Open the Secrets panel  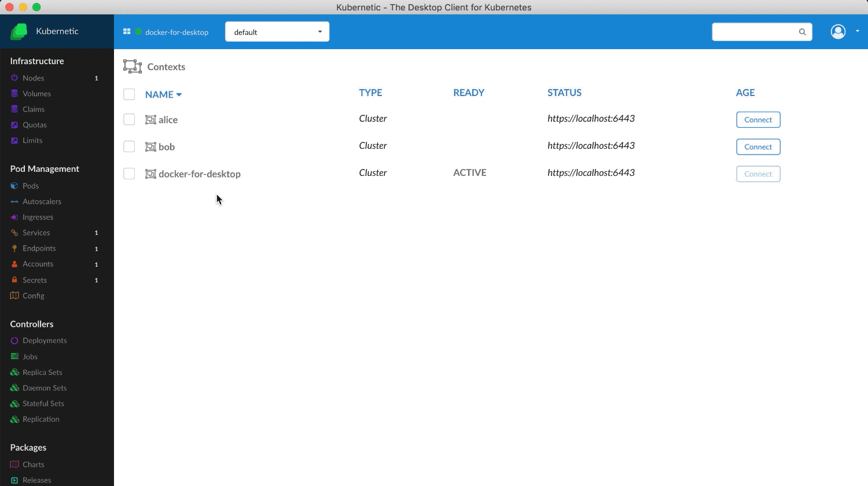35,280
